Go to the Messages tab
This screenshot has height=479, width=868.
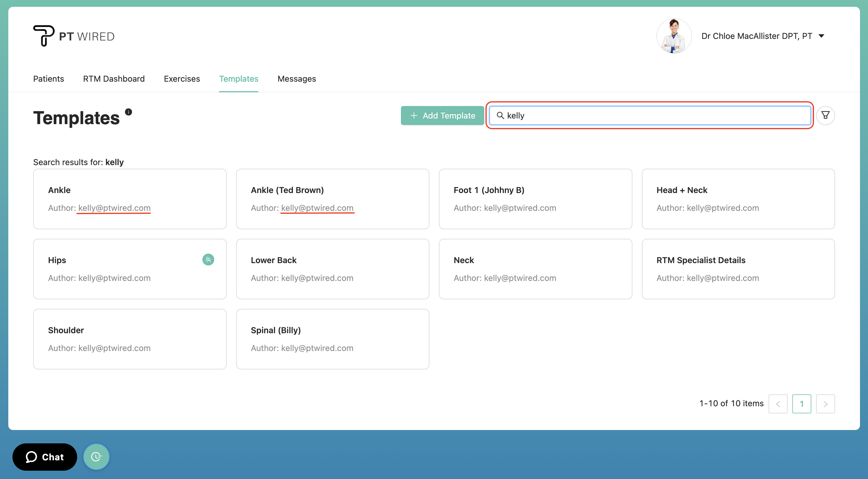pyautogui.click(x=296, y=78)
